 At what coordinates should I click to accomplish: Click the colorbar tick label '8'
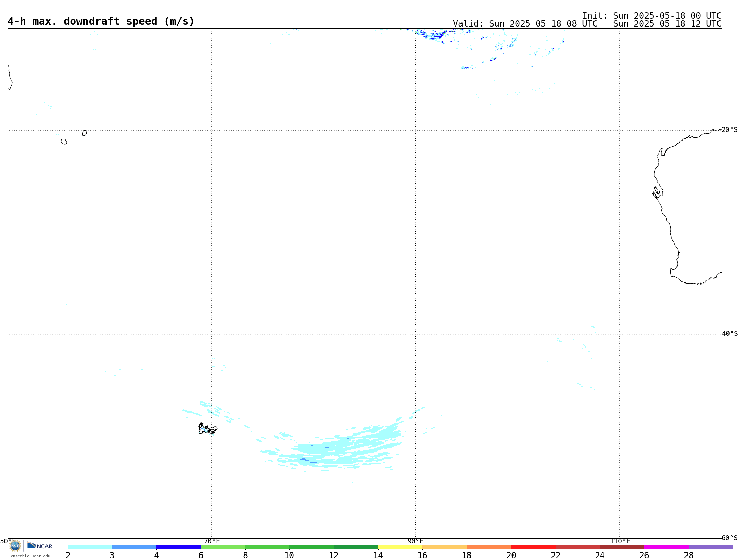[x=245, y=555]
